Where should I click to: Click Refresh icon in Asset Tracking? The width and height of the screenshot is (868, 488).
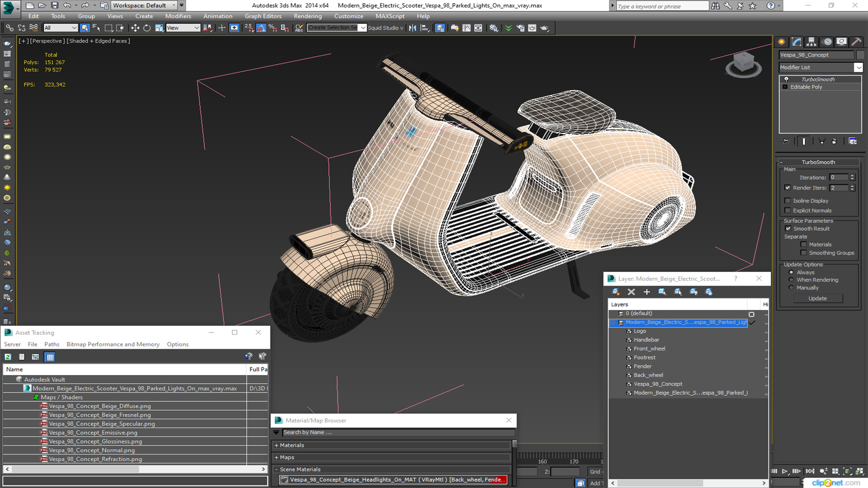8,357
